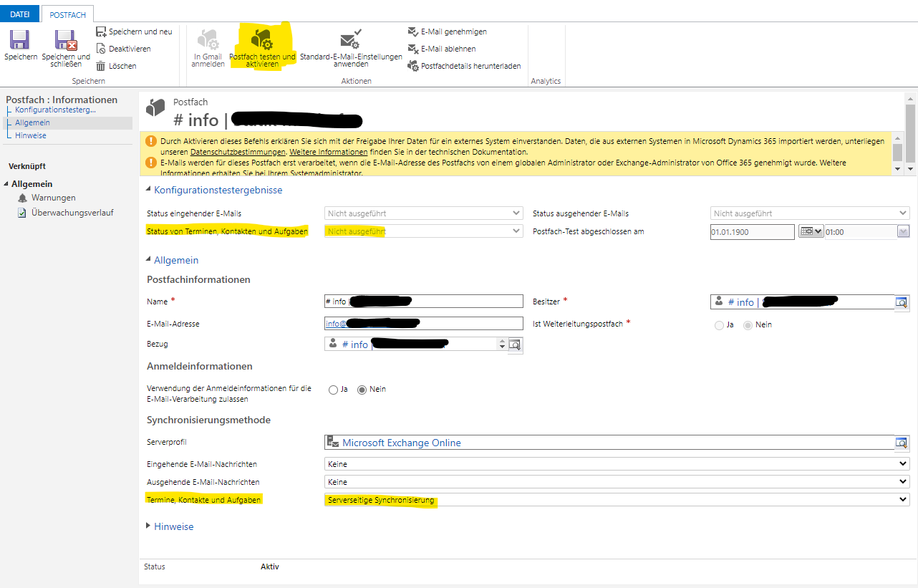Collapse the Allgemein section expander
The width and height of the screenshot is (918, 588).
point(148,259)
